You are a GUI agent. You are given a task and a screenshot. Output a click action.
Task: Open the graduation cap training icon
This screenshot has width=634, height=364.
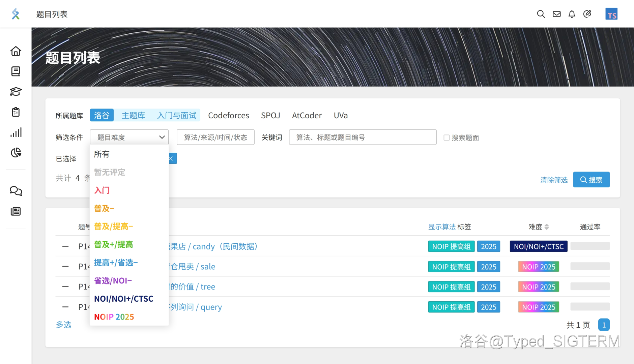(x=16, y=92)
